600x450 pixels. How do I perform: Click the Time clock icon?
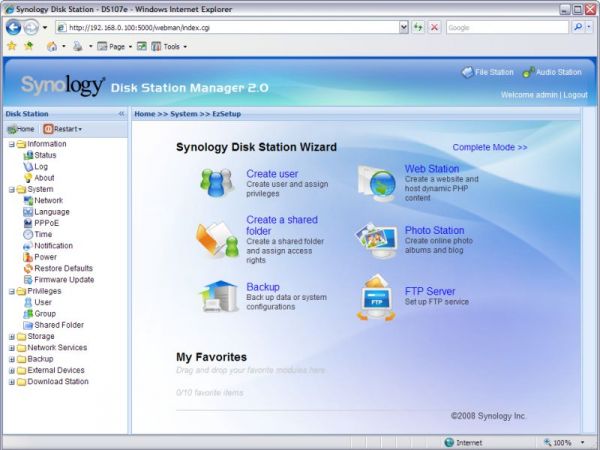[x=28, y=235]
